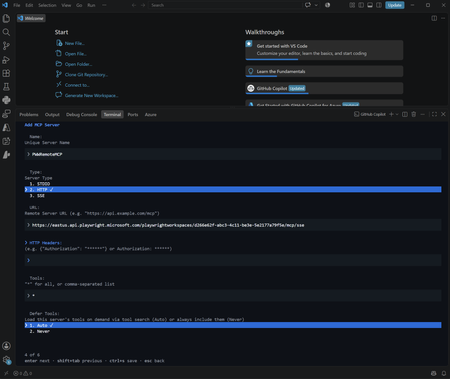Kill terminal with the trash icon

click(414, 114)
